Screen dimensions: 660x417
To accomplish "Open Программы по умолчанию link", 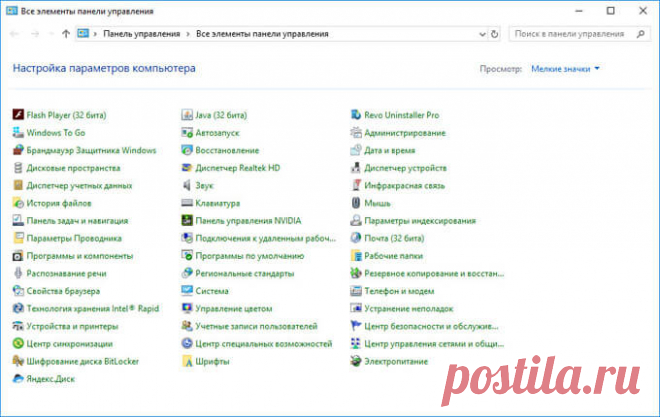I will [250, 256].
